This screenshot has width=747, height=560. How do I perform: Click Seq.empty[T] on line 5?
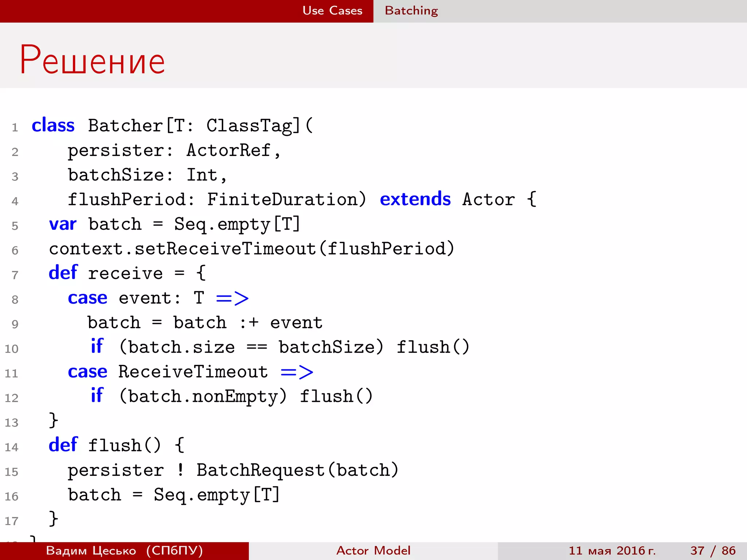click(237, 224)
